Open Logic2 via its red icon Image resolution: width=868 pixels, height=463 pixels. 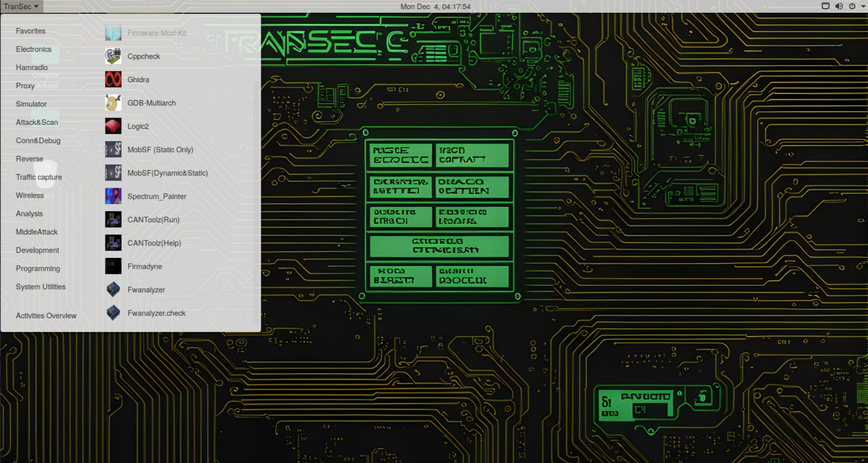[113, 126]
